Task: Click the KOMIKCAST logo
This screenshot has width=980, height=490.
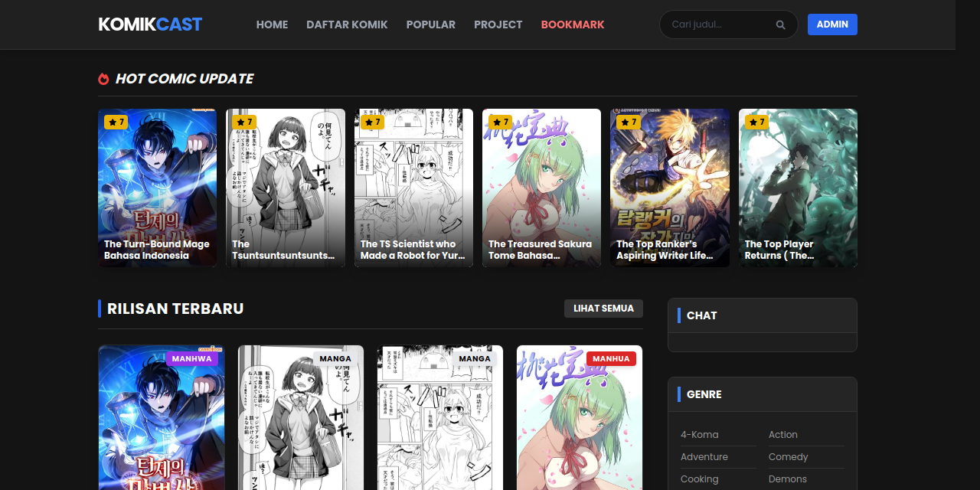Action: (150, 24)
